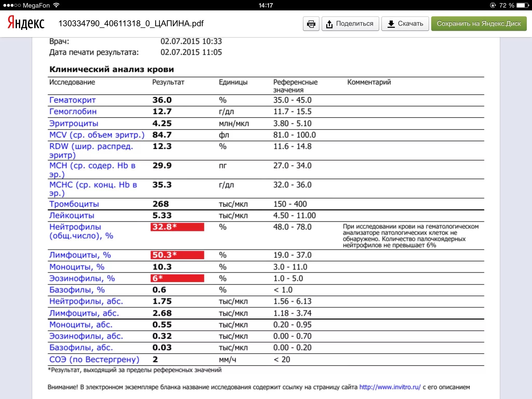Screen dimensions: 532x399
Task: Tap the rotation lock status icon
Action: tap(493, 5)
